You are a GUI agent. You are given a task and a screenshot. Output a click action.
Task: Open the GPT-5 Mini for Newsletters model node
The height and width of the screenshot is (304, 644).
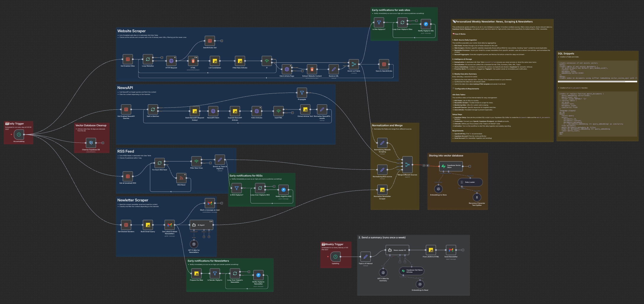(x=194, y=244)
